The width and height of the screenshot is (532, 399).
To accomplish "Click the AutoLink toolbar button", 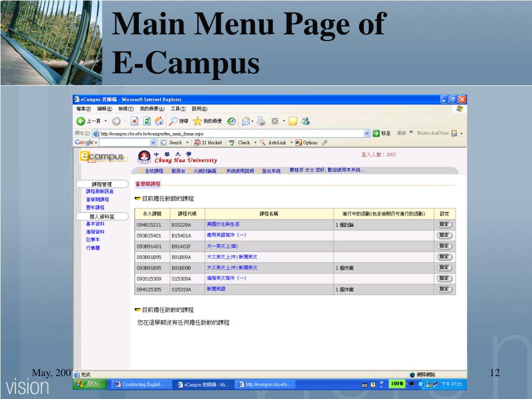I will [x=274, y=143].
